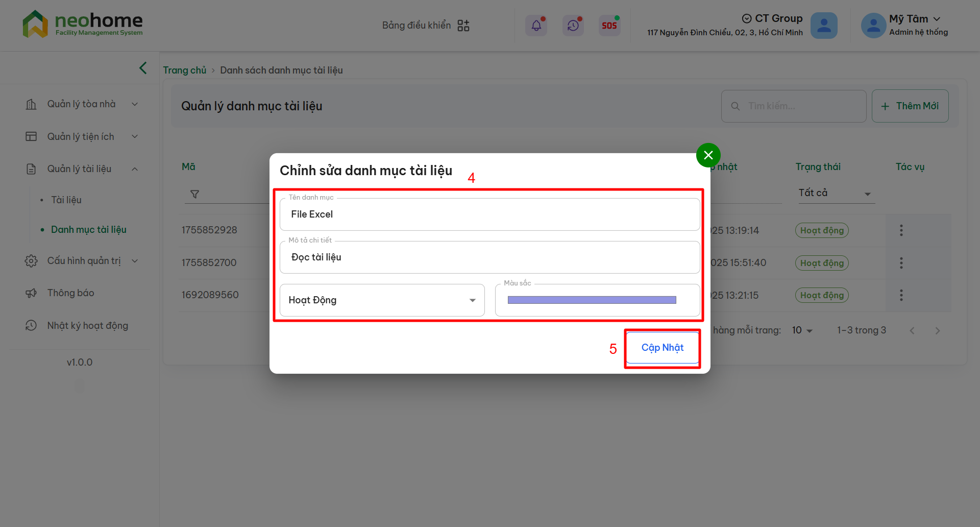Expand the Tất cả status filter
This screenshot has width=980, height=527.
[x=836, y=194]
